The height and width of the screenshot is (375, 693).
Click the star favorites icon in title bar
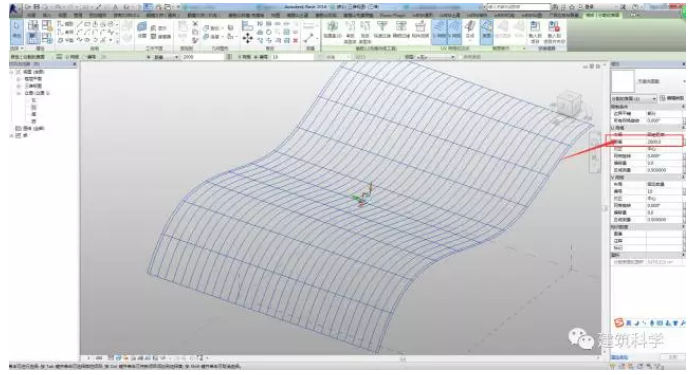571,7
